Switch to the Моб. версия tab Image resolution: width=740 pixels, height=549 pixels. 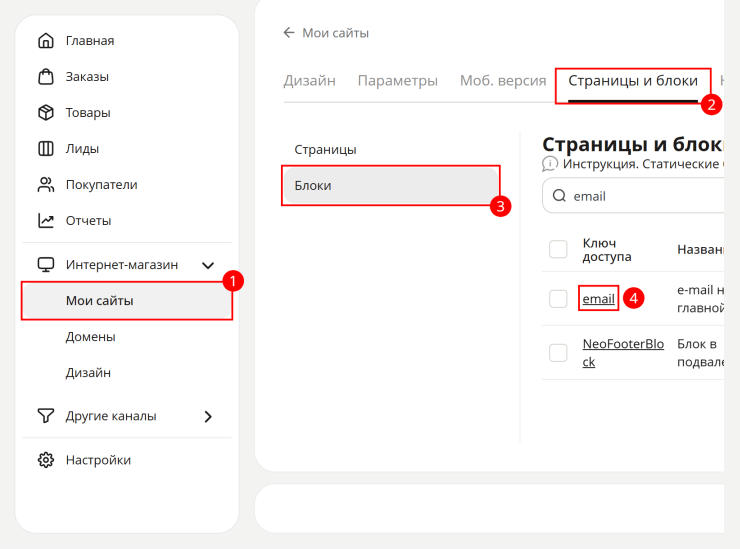pos(503,81)
